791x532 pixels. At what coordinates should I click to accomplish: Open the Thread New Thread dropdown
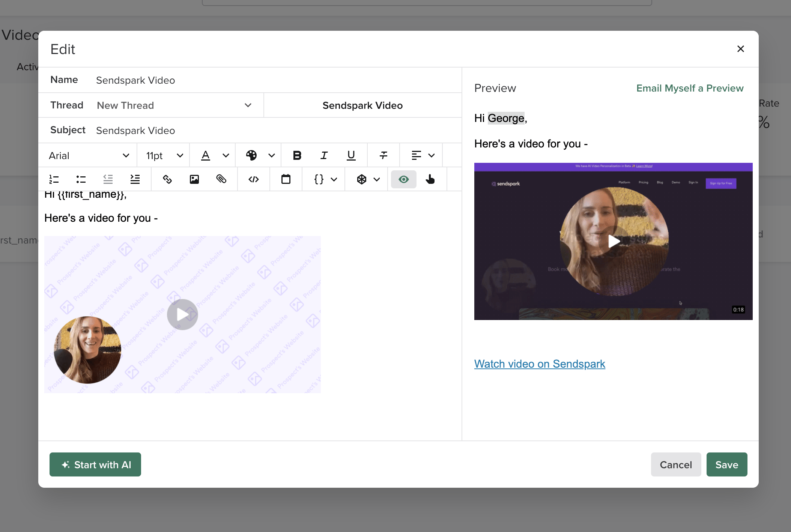coord(174,105)
